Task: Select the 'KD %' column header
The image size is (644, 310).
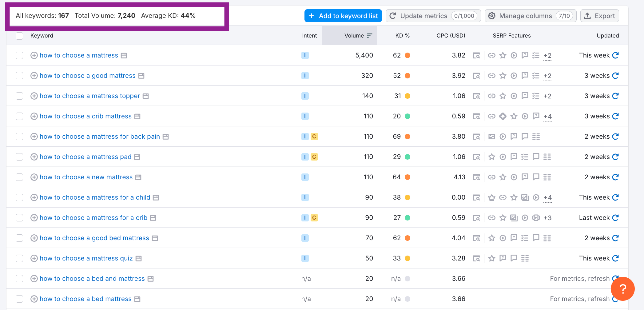Action: (402, 35)
